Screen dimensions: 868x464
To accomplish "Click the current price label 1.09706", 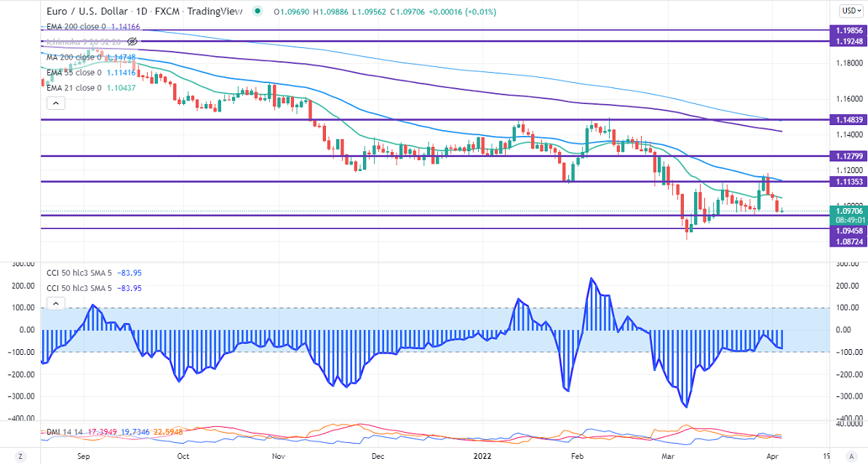I will coord(848,211).
